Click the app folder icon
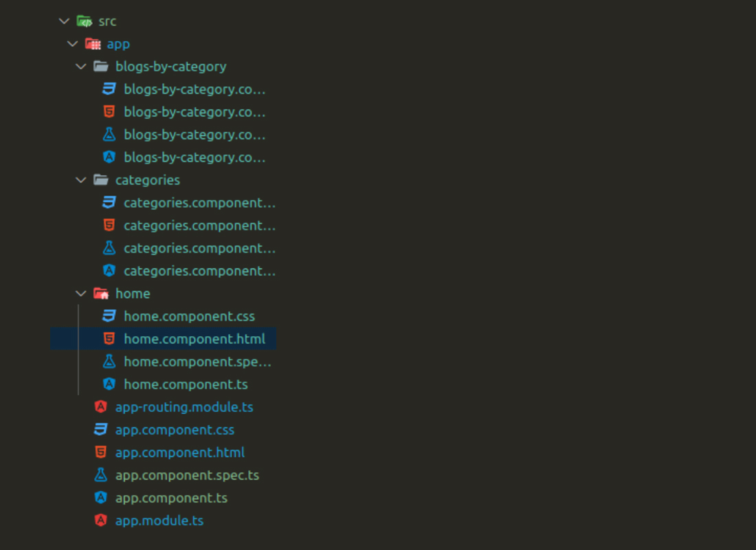 (x=93, y=43)
